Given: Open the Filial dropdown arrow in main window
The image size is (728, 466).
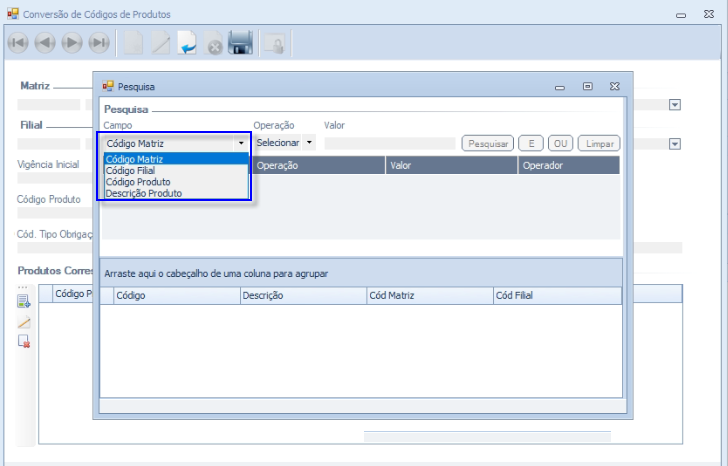Looking at the screenshot, I should click(675, 144).
